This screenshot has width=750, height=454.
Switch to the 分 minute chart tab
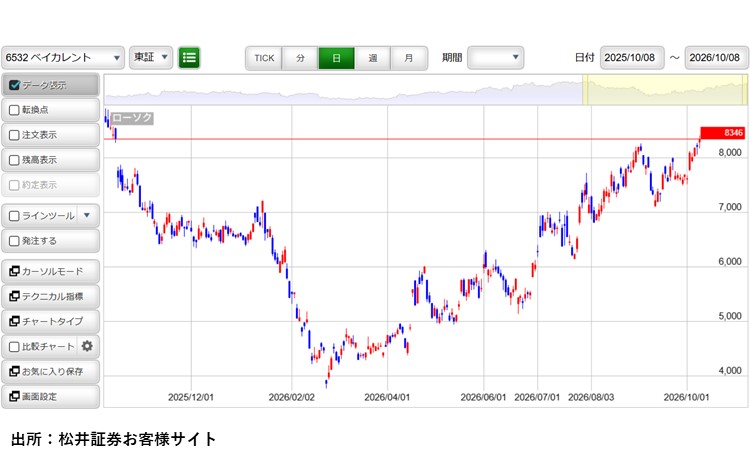click(x=300, y=58)
